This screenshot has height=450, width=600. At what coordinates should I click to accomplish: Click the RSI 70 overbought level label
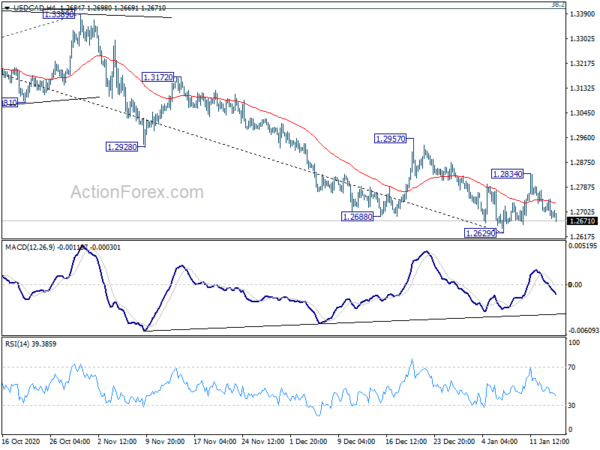[x=572, y=367]
